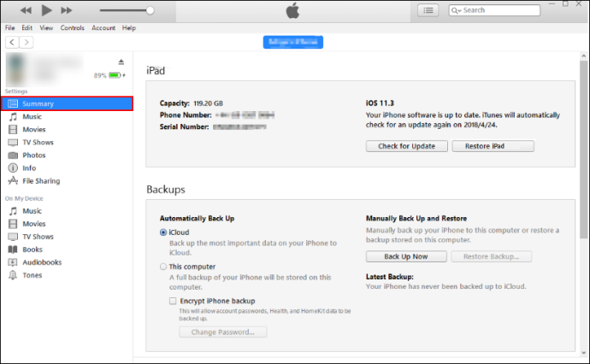Click the device thumbnail image
This screenshot has width=590, height=364.
(x=15, y=69)
